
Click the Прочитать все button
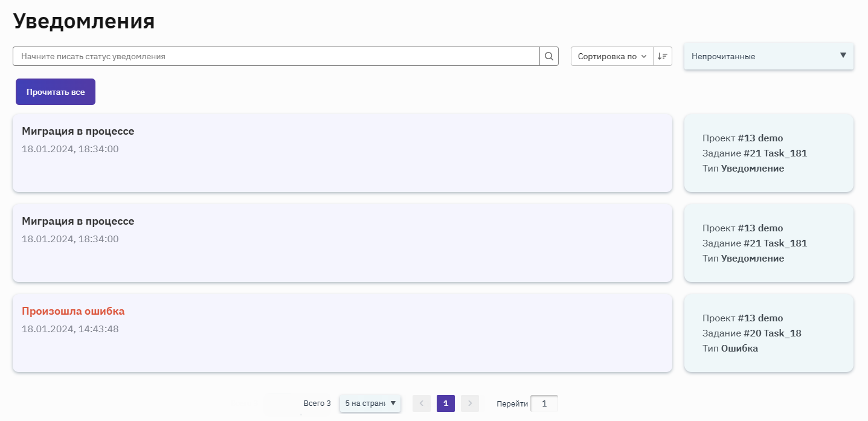pyautogui.click(x=56, y=92)
